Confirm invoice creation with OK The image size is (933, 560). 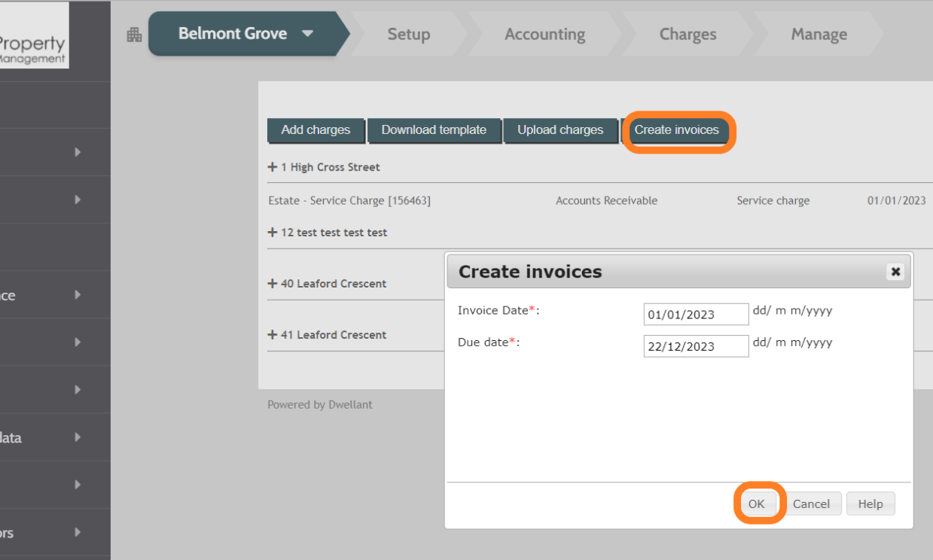point(759,503)
